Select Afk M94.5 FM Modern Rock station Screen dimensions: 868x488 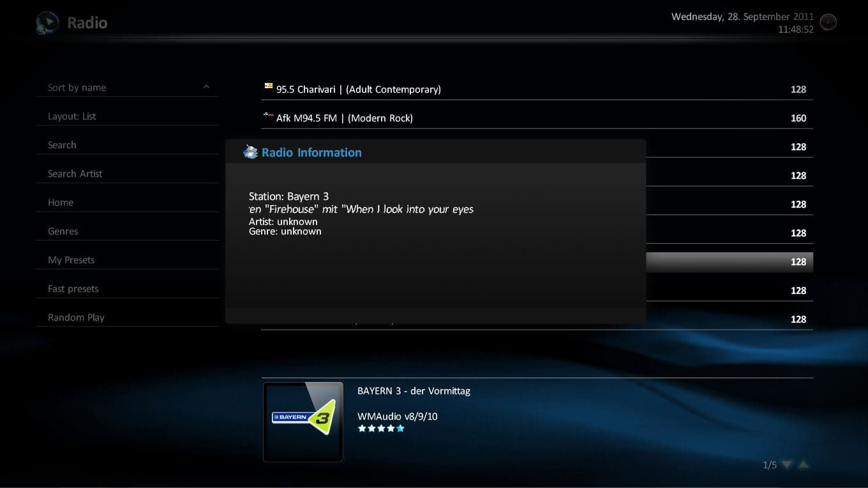[x=537, y=118]
